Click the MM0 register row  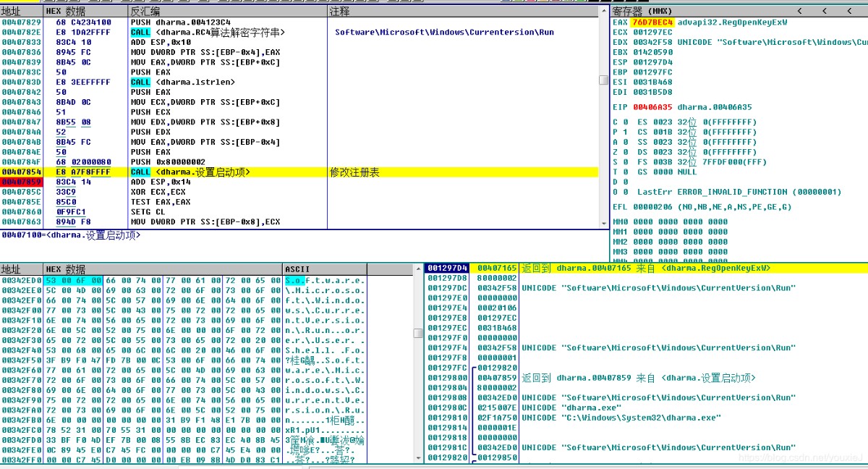(670, 222)
